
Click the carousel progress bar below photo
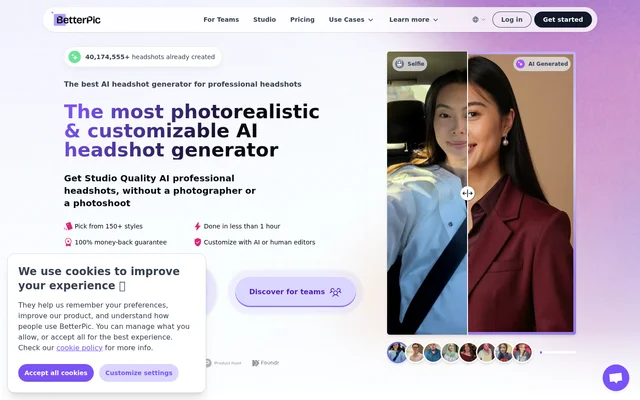pyautogui.click(x=558, y=352)
